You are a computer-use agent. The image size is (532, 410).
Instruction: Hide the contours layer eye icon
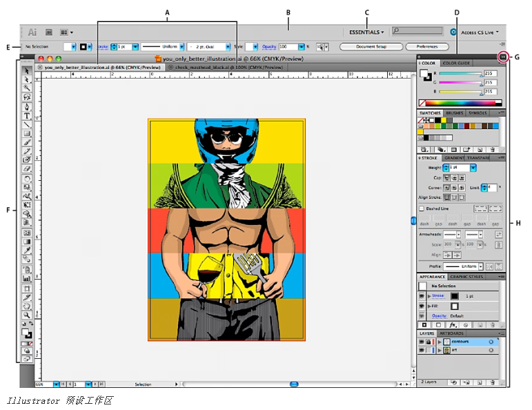pyautogui.click(x=422, y=342)
